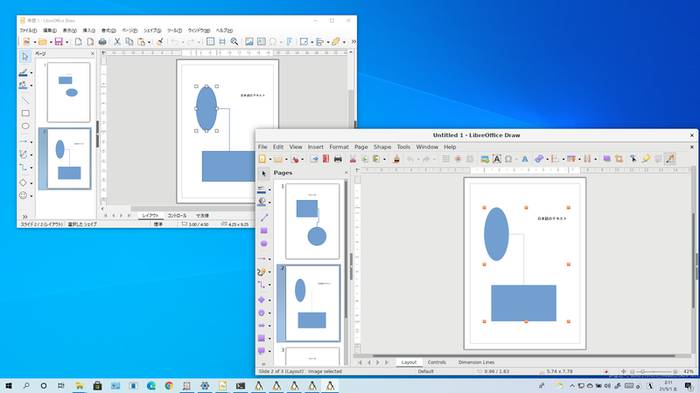Open Paste dropdown arrow in Japanese window
Screen dimensions: 700x393
150,42
